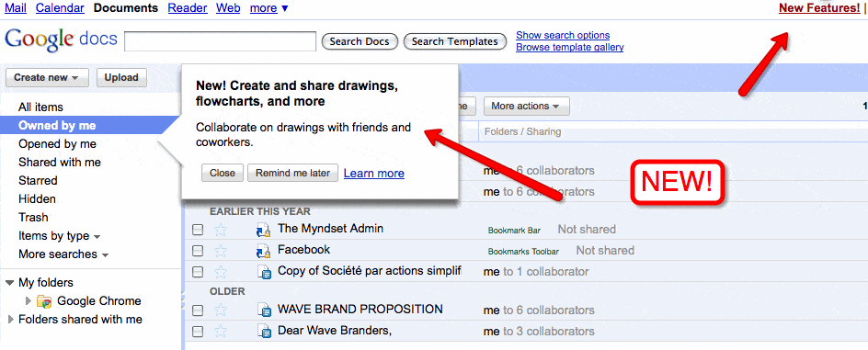Viewport: 868px width, 350px height.
Task: Click the Bookmark Bar folder label
Action: coord(514,230)
